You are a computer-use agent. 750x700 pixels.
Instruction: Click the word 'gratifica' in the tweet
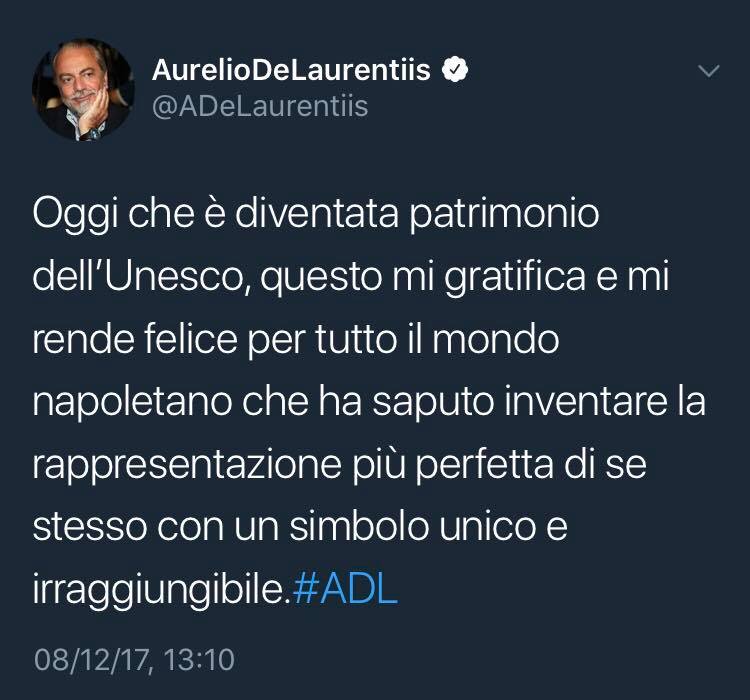(515, 278)
